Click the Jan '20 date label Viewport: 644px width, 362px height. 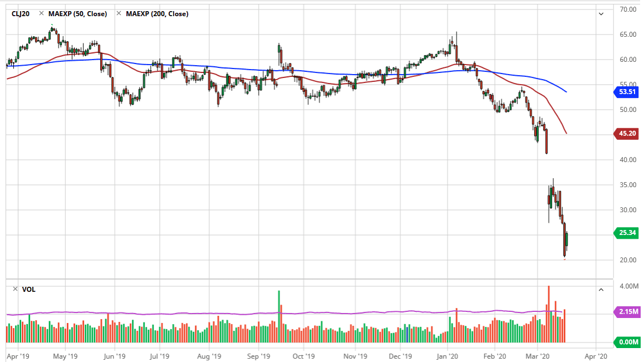click(x=448, y=356)
